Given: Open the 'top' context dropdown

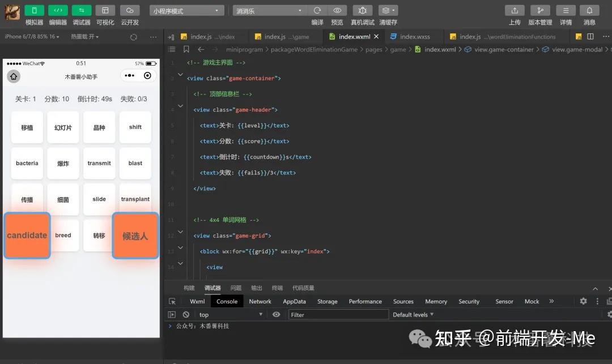Looking at the screenshot, I should 231,315.
